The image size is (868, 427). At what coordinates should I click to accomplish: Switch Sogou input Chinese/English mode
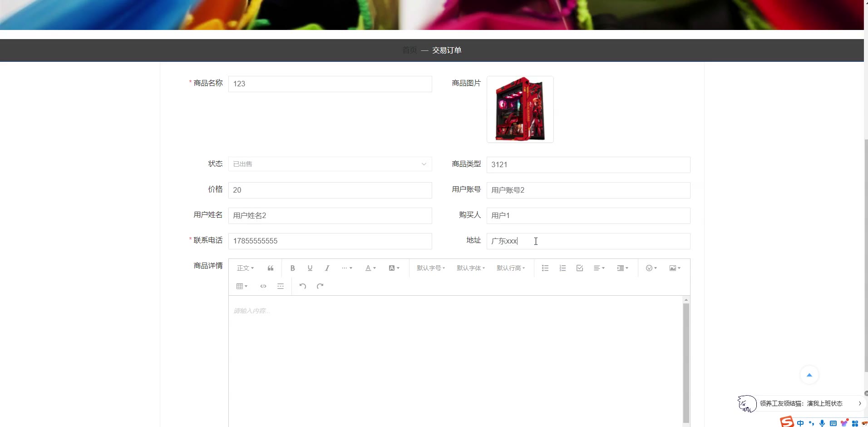pos(800,423)
